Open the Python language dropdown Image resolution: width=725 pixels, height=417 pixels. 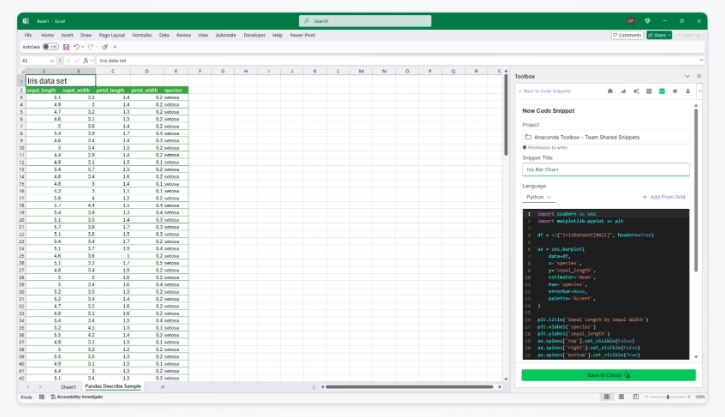click(x=538, y=197)
